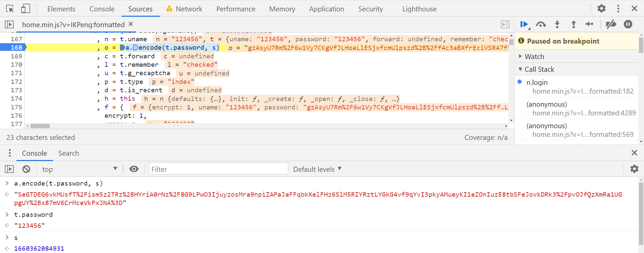Close the DevTools panel
The height and width of the screenshot is (253, 644).
point(634,8)
